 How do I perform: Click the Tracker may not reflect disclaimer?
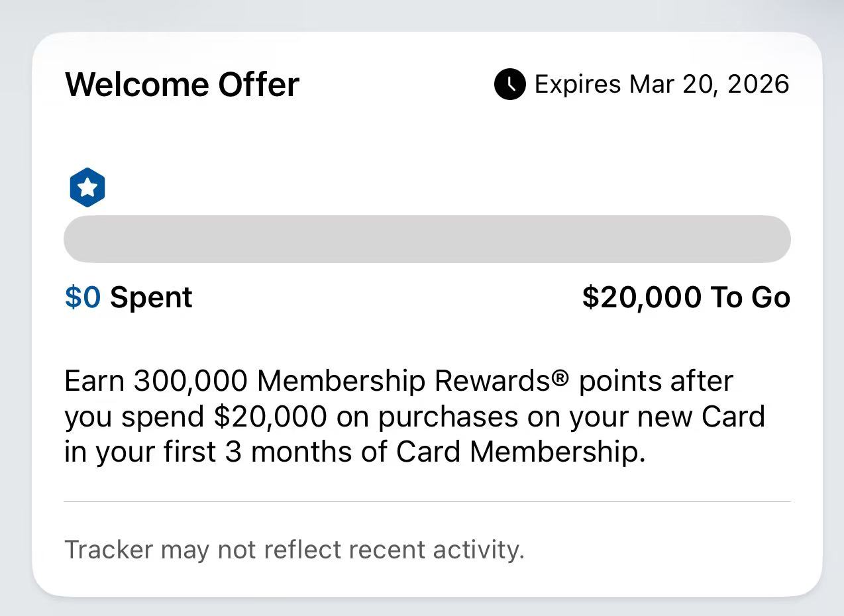[x=294, y=550]
